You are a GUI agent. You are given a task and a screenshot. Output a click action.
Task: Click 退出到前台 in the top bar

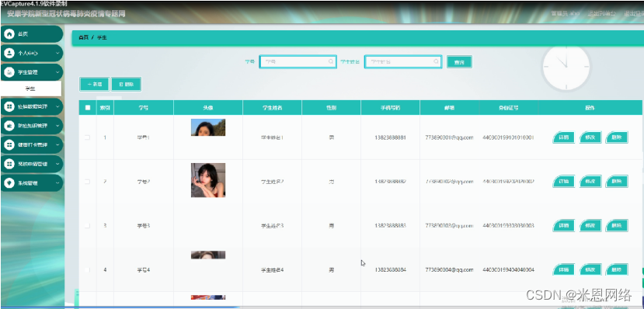pyautogui.click(x=602, y=13)
